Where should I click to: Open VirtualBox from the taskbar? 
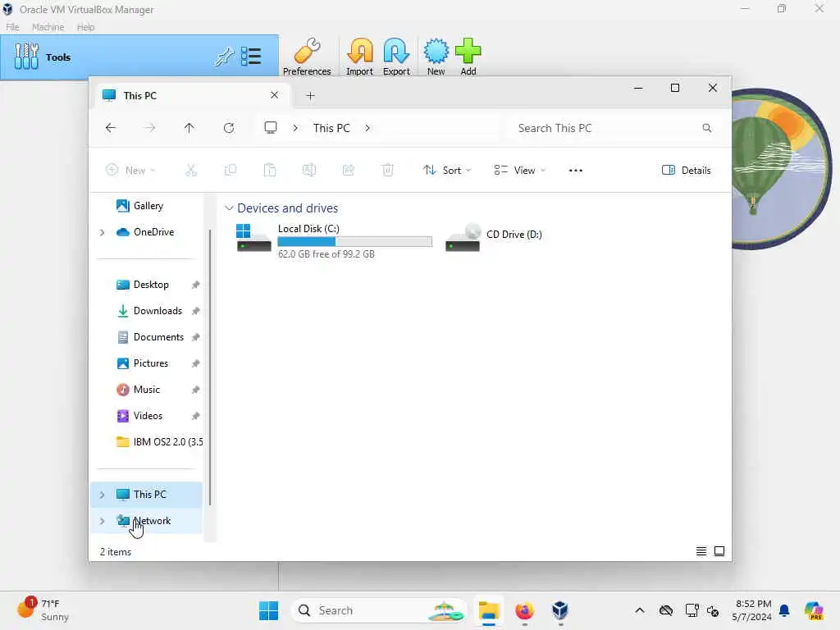tap(559, 610)
